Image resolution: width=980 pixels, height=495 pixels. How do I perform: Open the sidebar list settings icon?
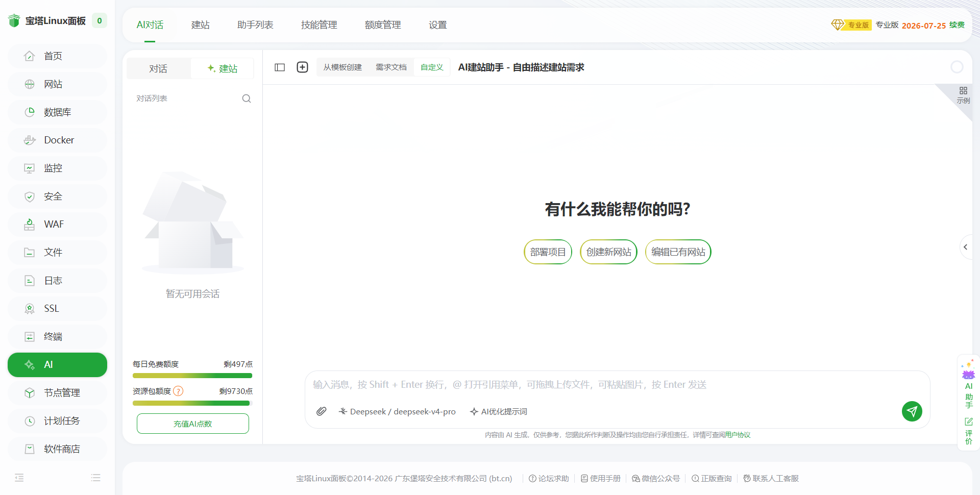pyautogui.click(x=95, y=478)
